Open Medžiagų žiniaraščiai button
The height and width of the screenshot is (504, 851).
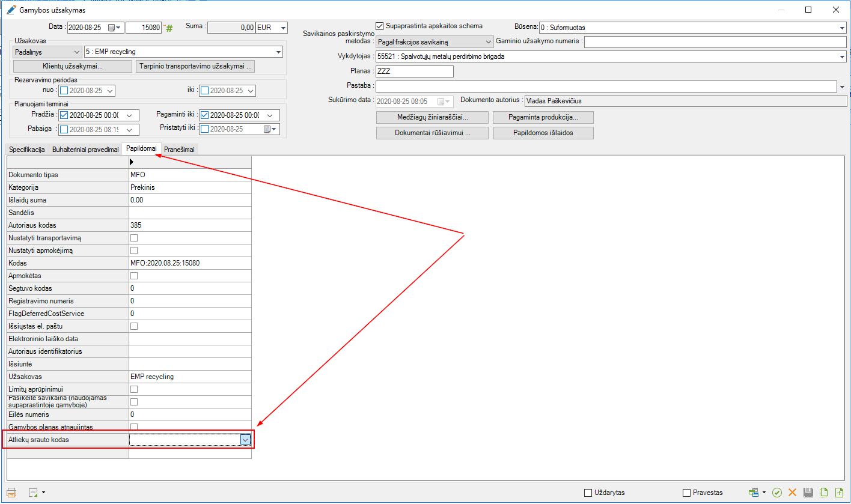click(432, 117)
